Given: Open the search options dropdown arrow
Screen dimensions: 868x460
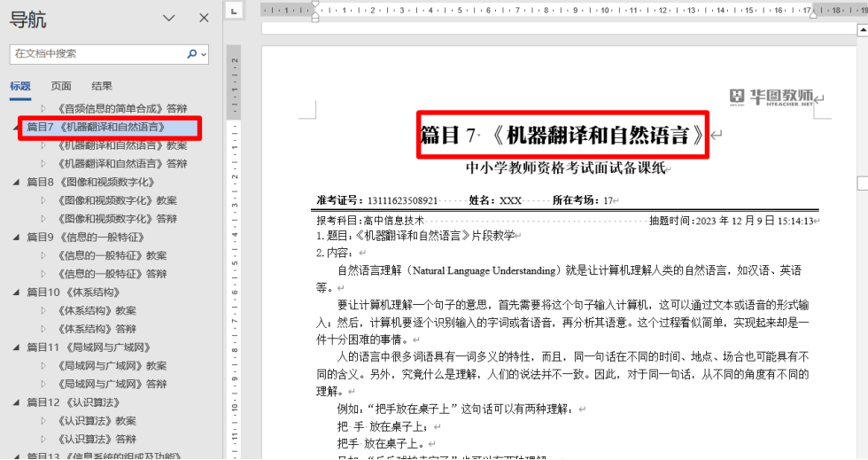Looking at the screenshot, I should [x=205, y=54].
